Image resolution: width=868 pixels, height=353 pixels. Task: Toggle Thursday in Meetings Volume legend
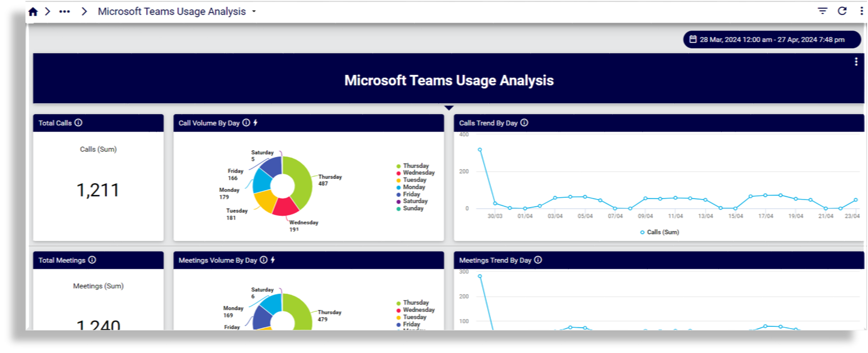(413, 303)
